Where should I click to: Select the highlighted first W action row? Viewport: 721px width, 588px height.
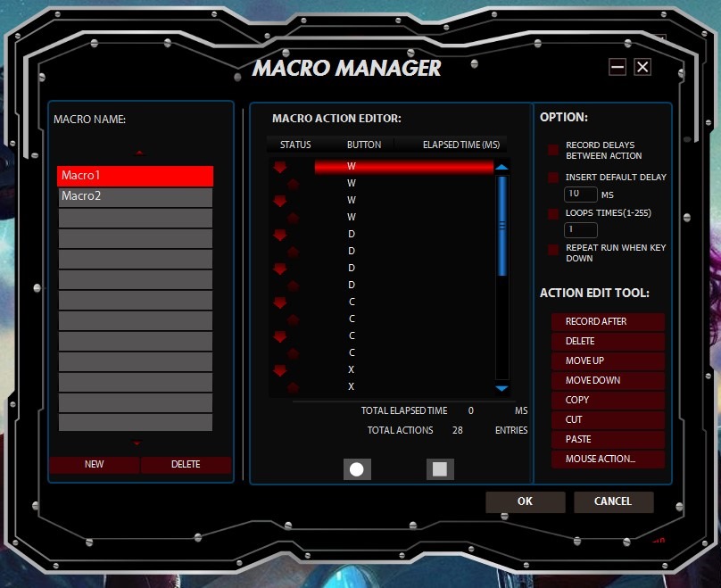(x=403, y=167)
